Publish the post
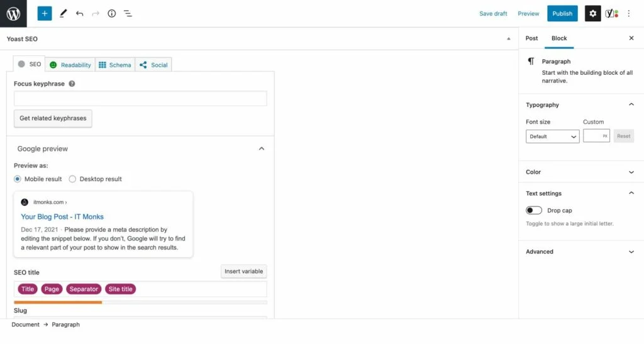The height and width of the screenshot is (344, 644). (562, 14)
